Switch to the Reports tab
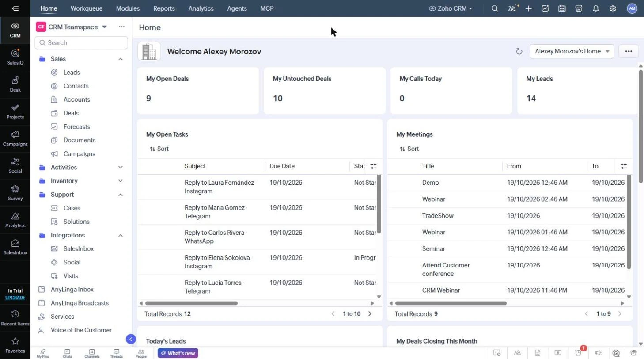This screenshot has width=644, height=359. pyautogui.click(x=164, y=8)
